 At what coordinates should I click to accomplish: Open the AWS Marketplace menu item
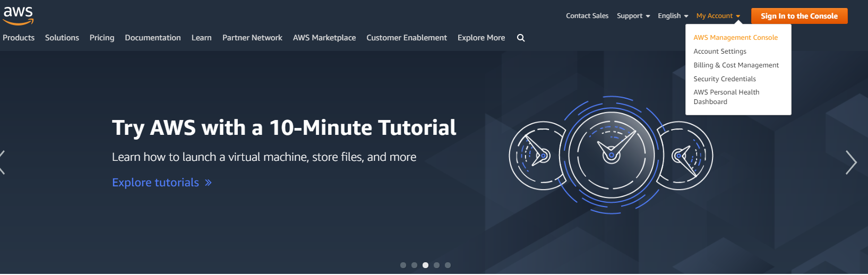324,38
